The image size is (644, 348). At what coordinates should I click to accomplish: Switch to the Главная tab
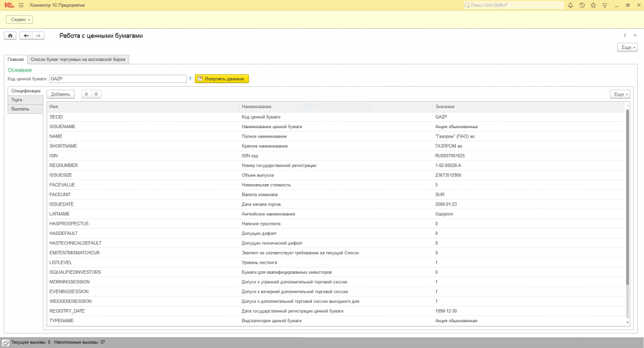pos(16,60)
